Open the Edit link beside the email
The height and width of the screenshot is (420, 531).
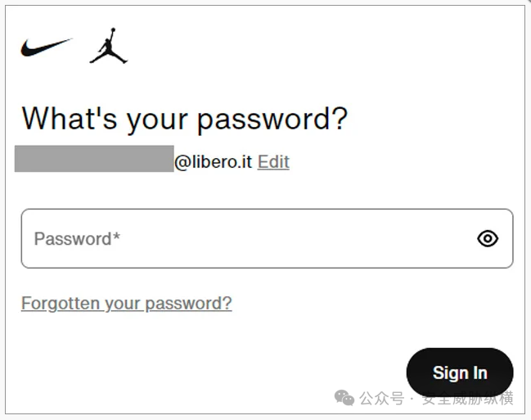point(273,161)
